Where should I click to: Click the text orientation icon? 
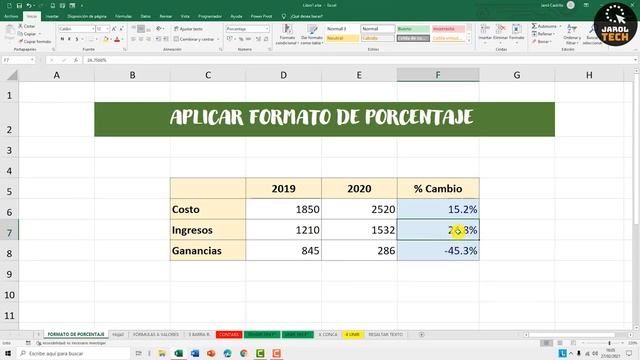[x=159, y=29]
